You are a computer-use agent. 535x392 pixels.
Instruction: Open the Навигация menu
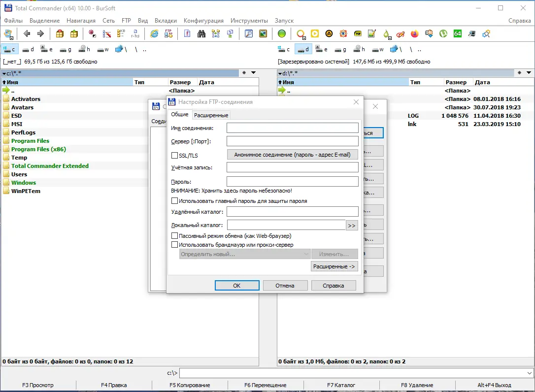coord(81,21)
